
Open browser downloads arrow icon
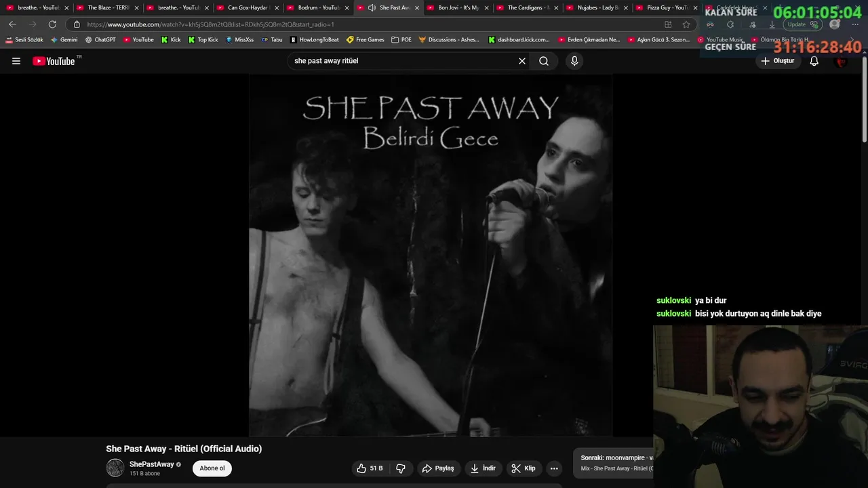772,24
